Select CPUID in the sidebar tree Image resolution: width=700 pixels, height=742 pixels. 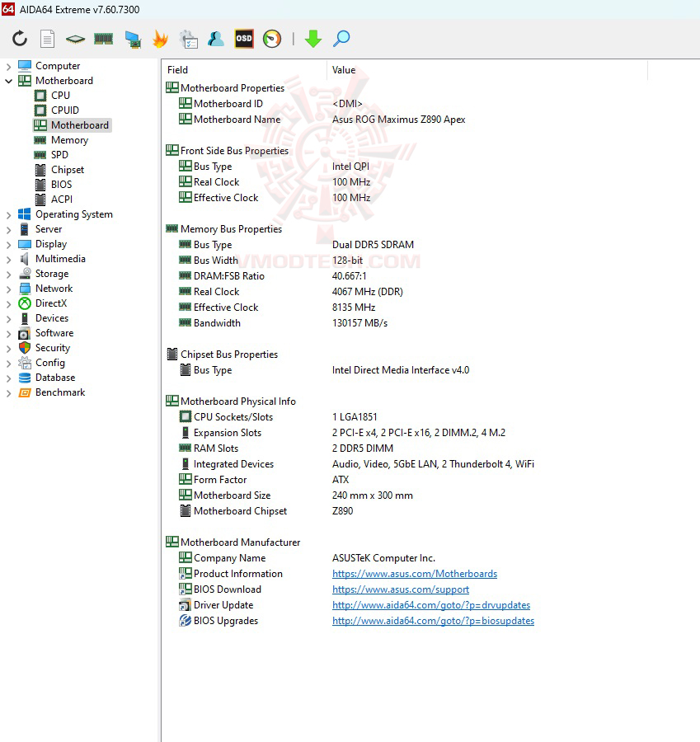coord(65,110)
